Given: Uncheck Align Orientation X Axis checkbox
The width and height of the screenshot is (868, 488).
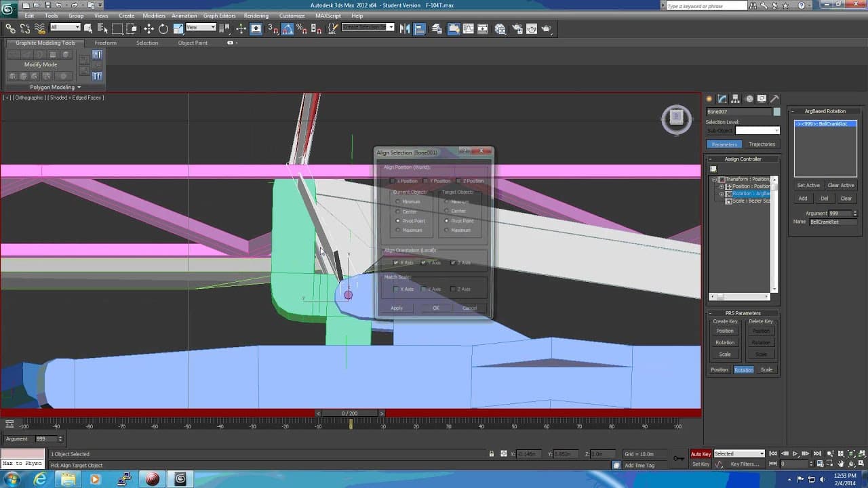Looking at the screenshot, I should [x=396, y=263].
